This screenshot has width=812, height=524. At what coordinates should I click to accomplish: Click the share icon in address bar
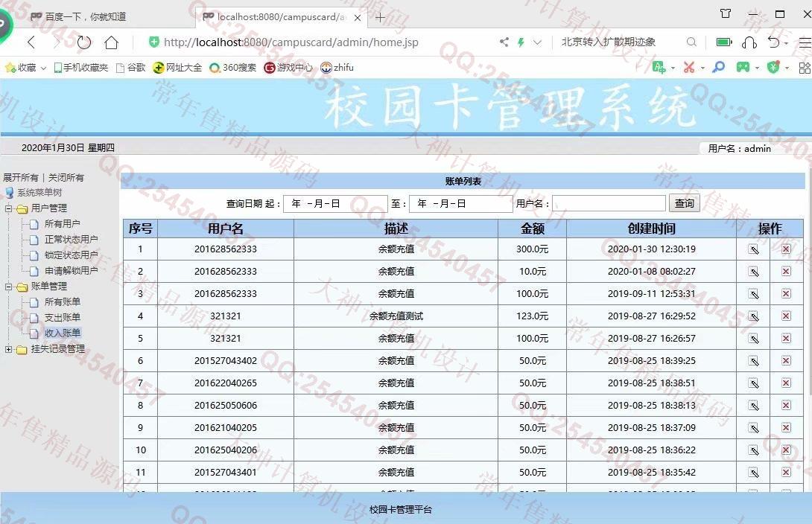coord(504,42)
